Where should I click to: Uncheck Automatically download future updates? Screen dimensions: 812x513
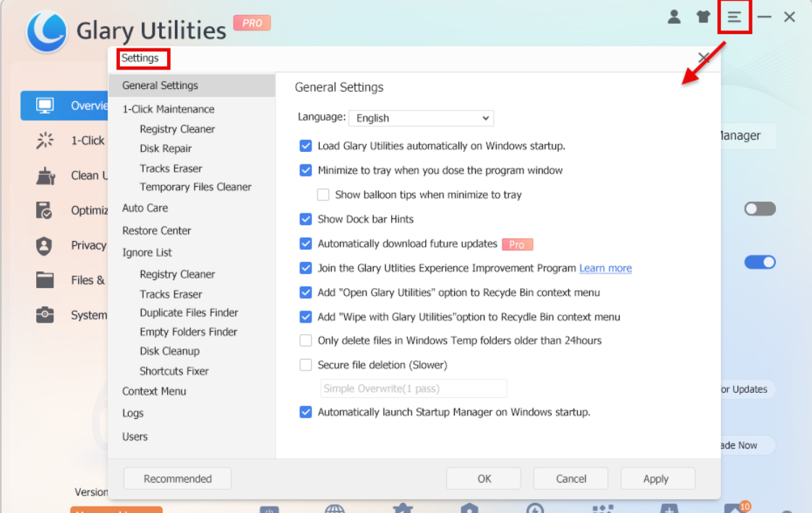coord(306,244)
